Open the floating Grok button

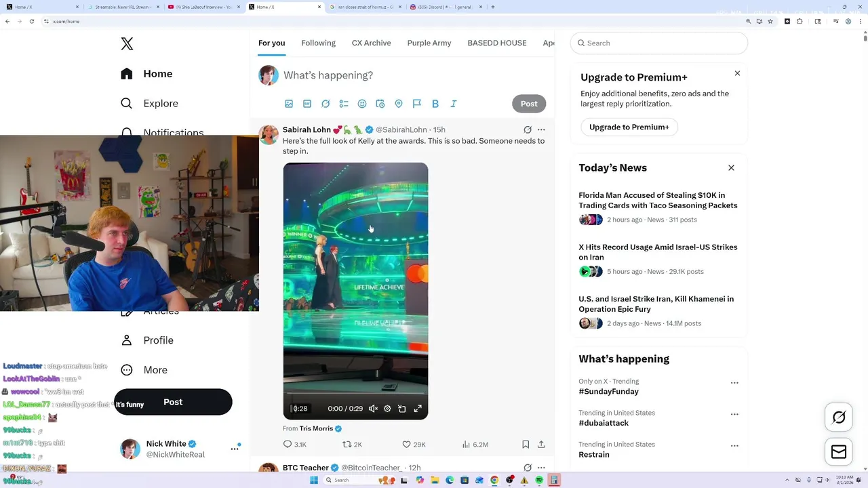point(839,418)
